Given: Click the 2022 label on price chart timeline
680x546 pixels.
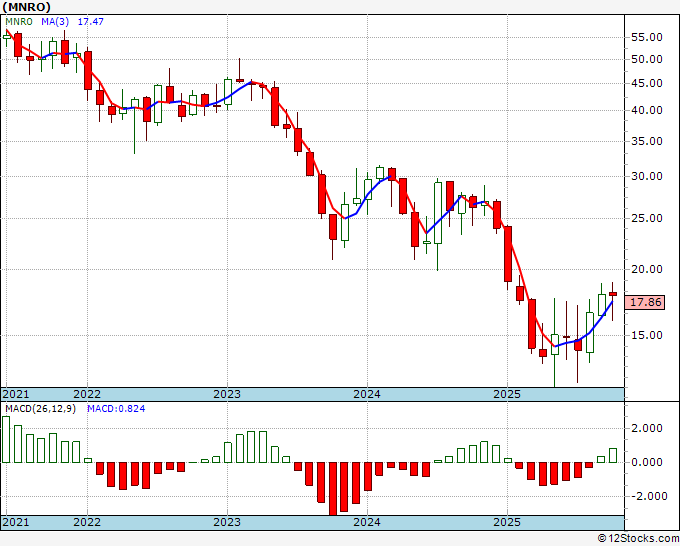Looking at the screenshot, I should [87, 394].
